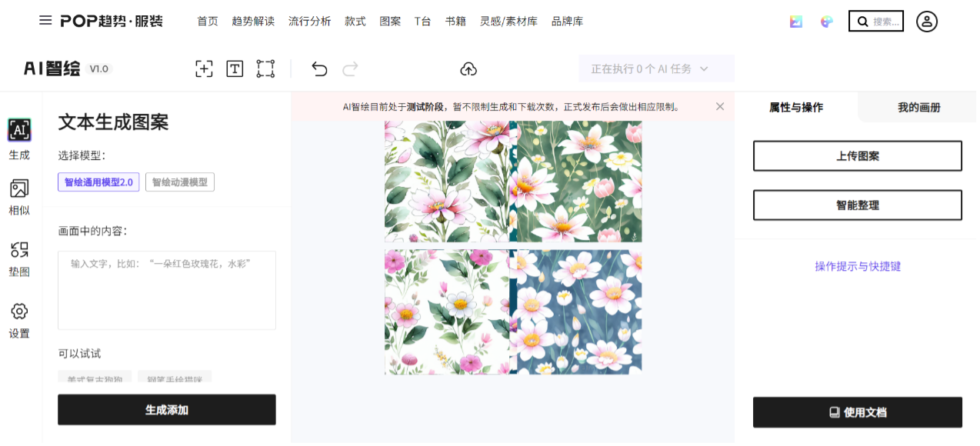The image size is (980, 446).
Task: Open the 生成 AI sidebar tool
Action: point(19,139)
